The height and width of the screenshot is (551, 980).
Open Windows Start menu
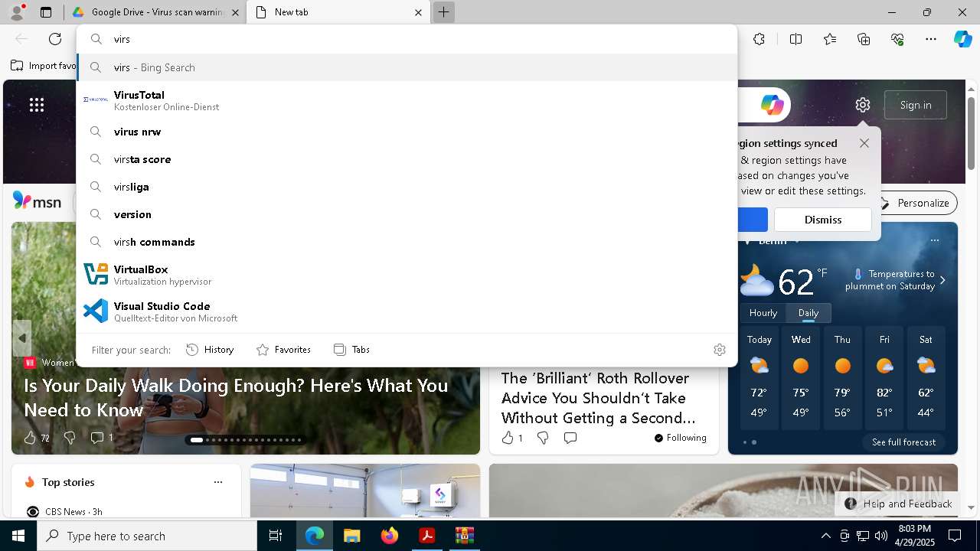tap(18, 536)
